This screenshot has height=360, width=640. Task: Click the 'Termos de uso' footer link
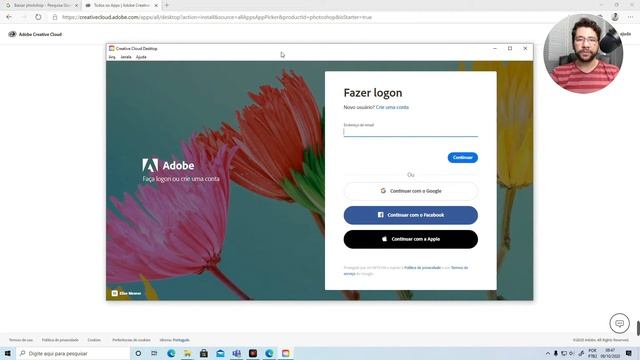click(21, 340)
